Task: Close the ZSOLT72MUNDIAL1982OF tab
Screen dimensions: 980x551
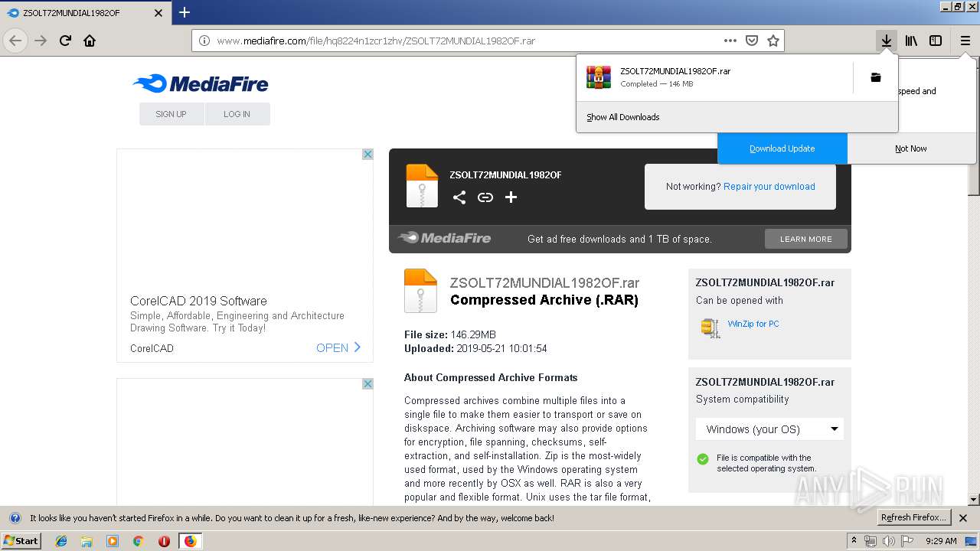Action: click(158, 13)
